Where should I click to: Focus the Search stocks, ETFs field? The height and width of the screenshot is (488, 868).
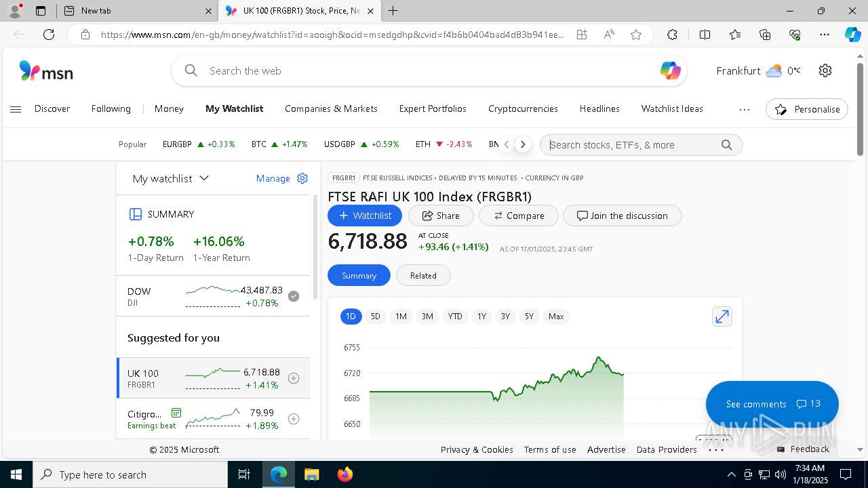pos(641,145)
